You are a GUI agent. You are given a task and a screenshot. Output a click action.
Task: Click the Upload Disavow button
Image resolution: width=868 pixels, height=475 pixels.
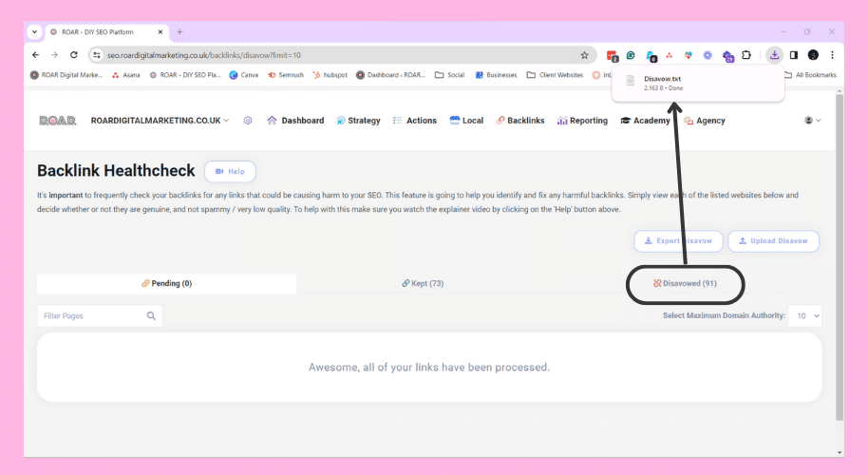pyautogui.click(x=773, y=241)
